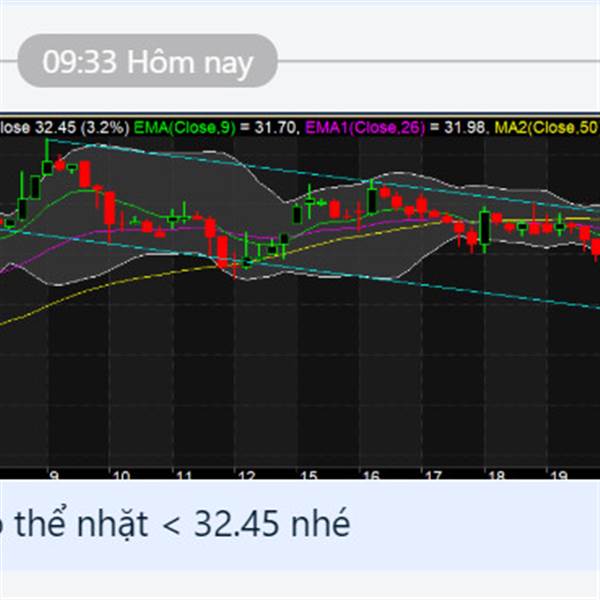Click the '10' date label on chart axis

122,474
